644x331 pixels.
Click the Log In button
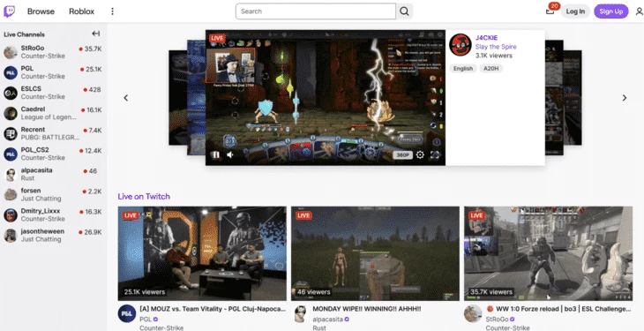[x=575, y=11]
